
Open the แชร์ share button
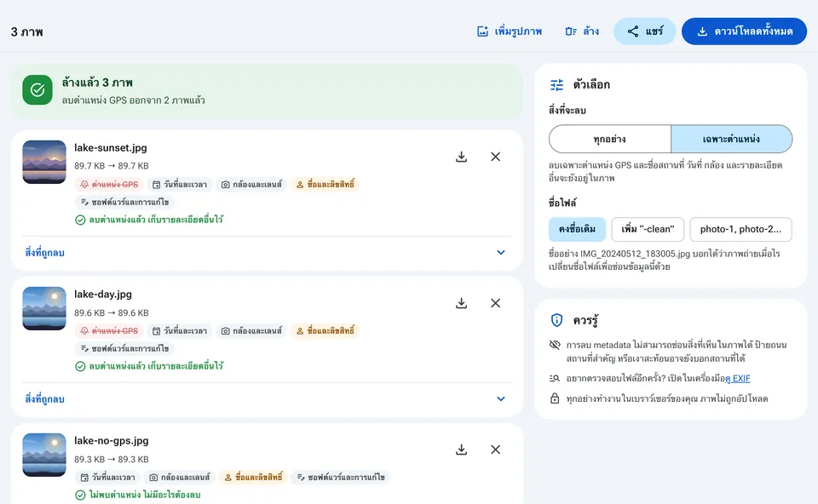point(645,31)
